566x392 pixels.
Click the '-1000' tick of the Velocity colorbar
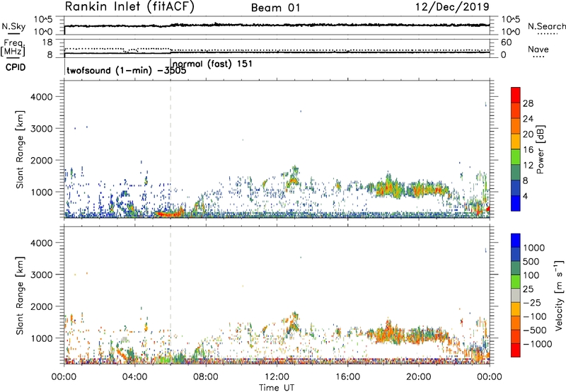point(537,344)
